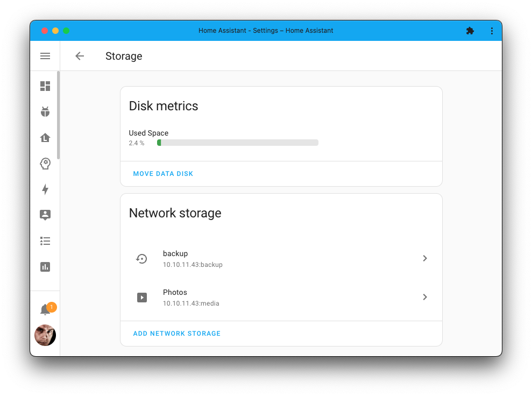
Task: Click the home sidebar icon
Action: 45,138
